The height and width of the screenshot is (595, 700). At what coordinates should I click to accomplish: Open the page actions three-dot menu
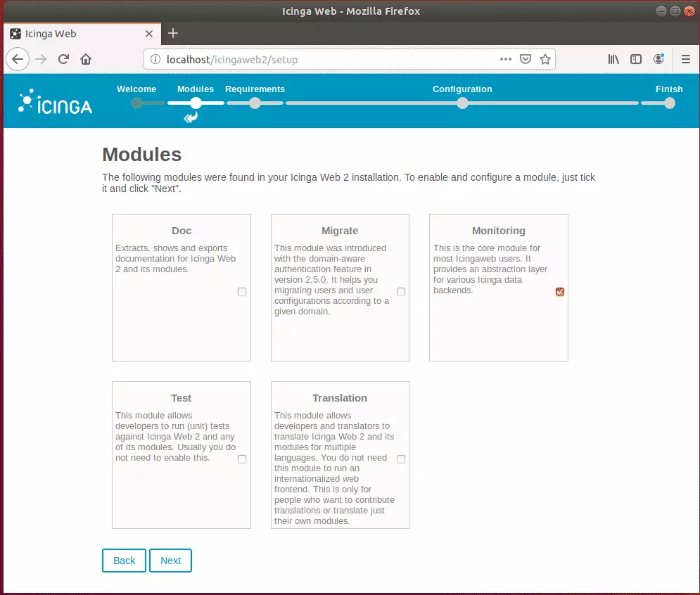point(505,59)
